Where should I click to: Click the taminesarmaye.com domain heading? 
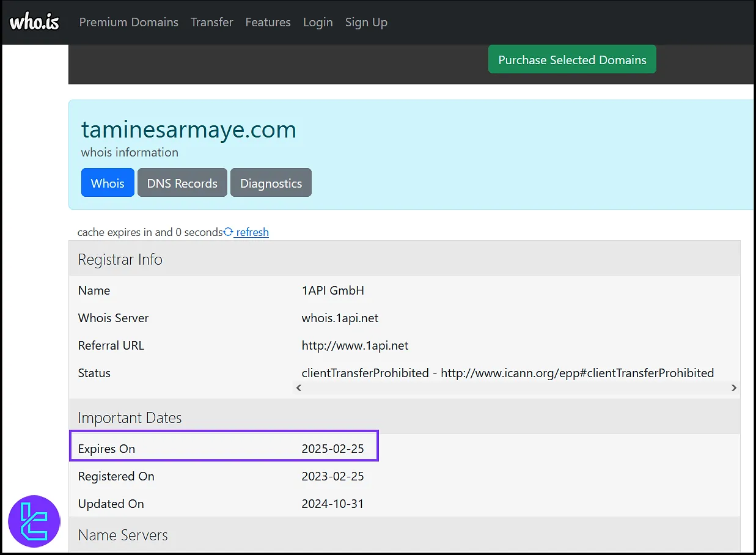pos(189,130)
